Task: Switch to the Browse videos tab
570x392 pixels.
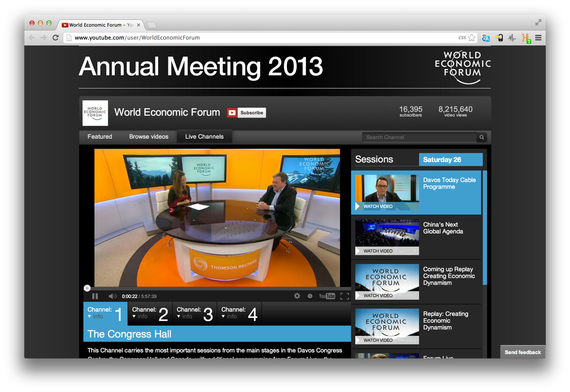Action: pos(149,137)
